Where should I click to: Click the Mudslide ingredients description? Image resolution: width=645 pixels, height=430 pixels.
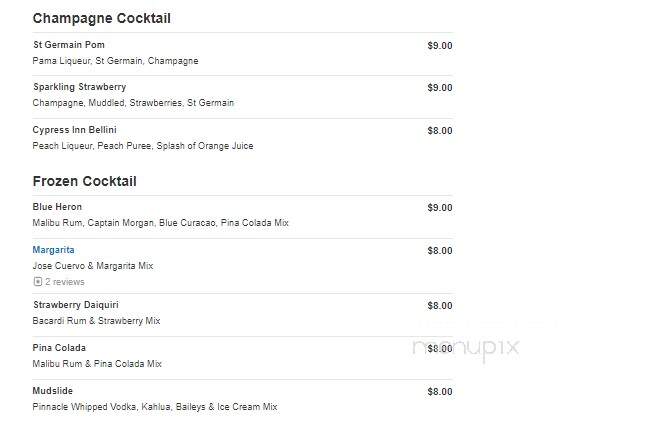pos(155,407)
